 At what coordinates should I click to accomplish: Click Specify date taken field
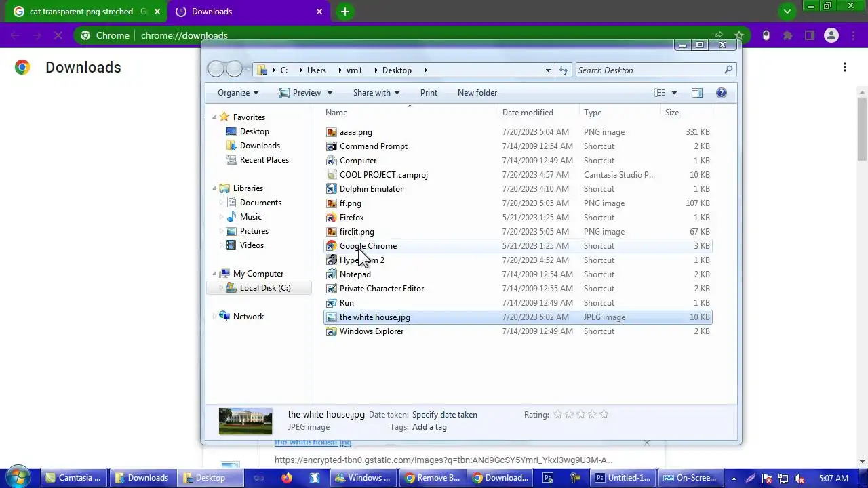click(445, 415)
